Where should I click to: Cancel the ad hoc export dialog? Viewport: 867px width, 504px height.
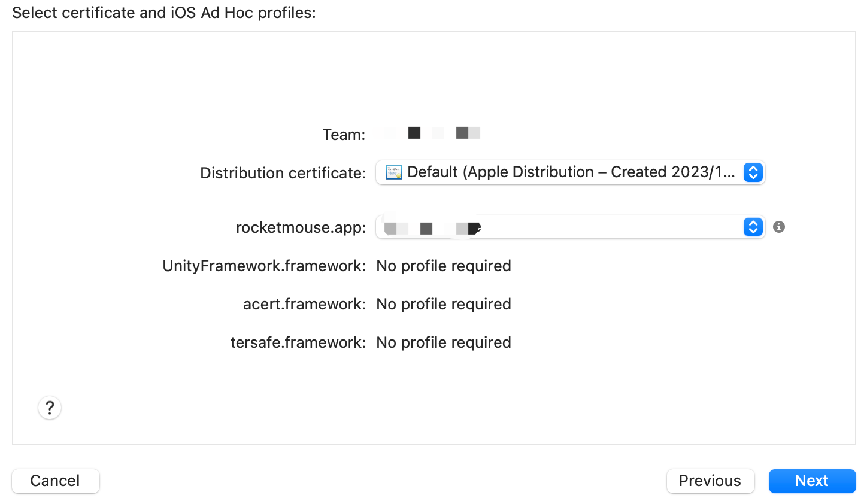click(55, 481)
